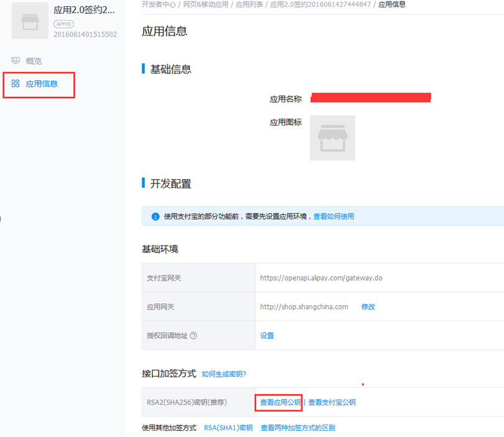Image resolution: width=504 pixels, height=437 pixels.
Task: Click 查看应用公钥 link
Action: tap(280, 402)
